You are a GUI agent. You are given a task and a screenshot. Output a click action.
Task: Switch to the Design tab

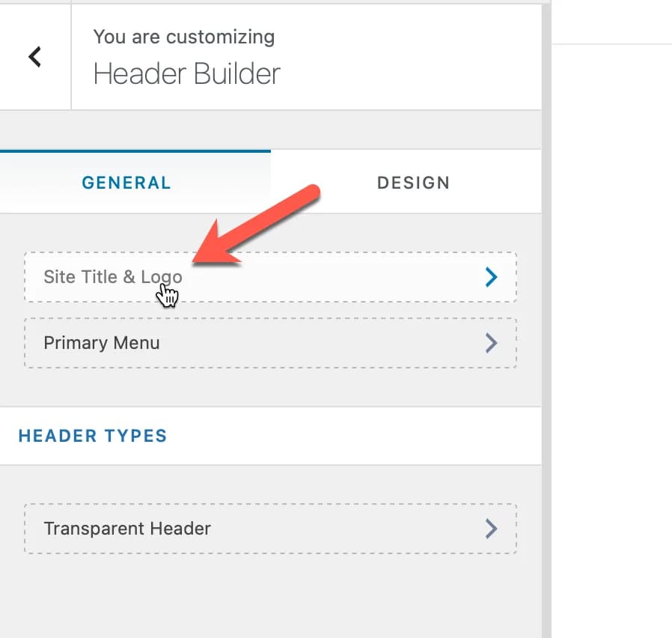413,183
